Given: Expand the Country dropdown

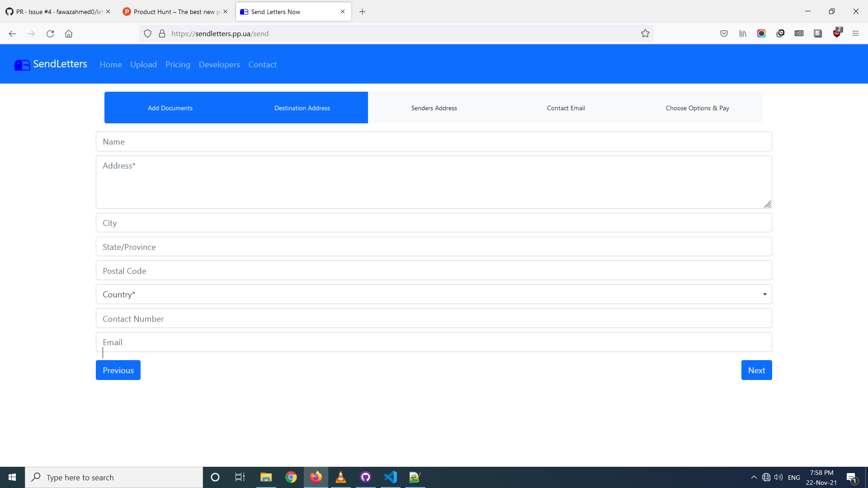Looking at the screenshot, I should tap(434, 294).
